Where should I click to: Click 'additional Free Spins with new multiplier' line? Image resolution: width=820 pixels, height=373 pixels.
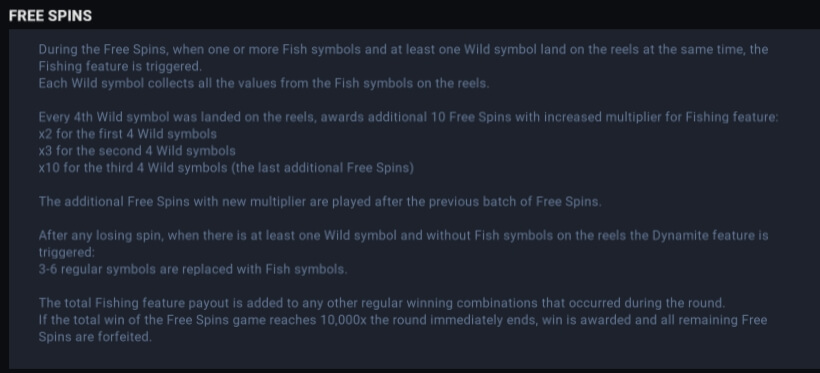coord(320,202)
